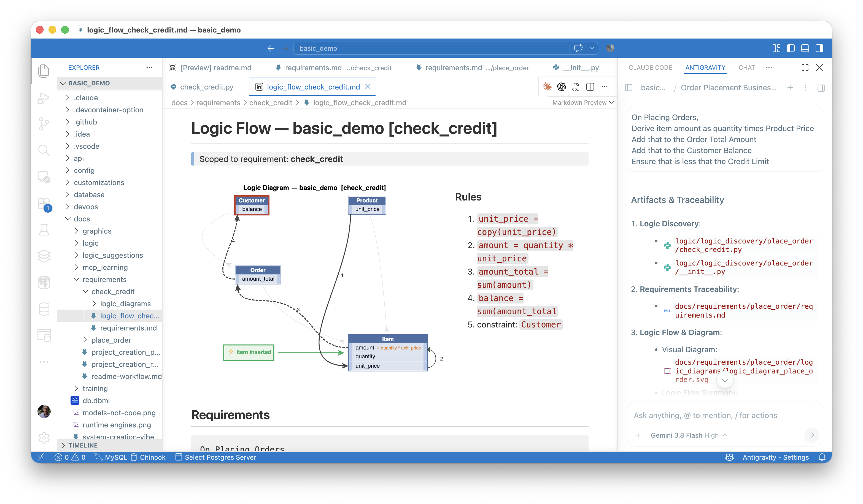
Task: Toggle the secondary side bar
Action: [x=819, y=48]
